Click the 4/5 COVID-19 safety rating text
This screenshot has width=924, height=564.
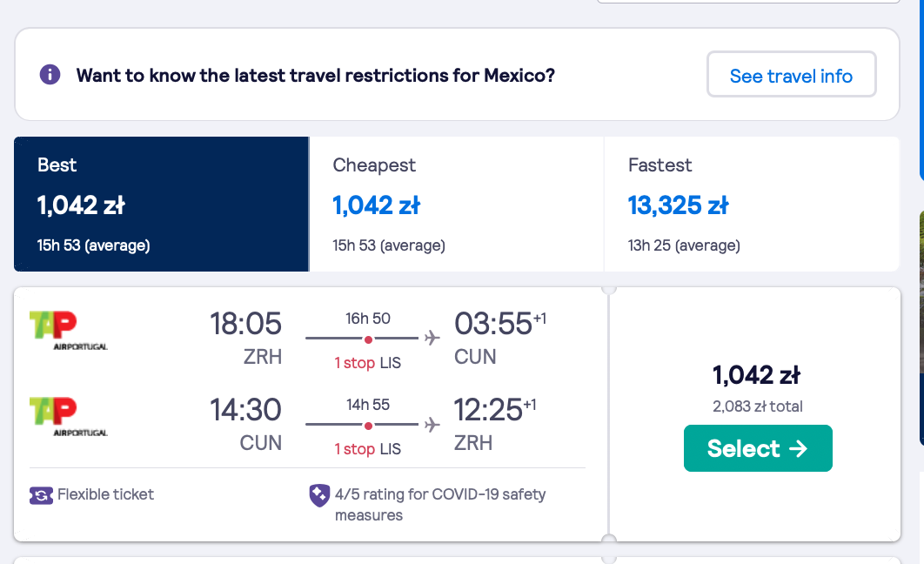coord(440,505)
